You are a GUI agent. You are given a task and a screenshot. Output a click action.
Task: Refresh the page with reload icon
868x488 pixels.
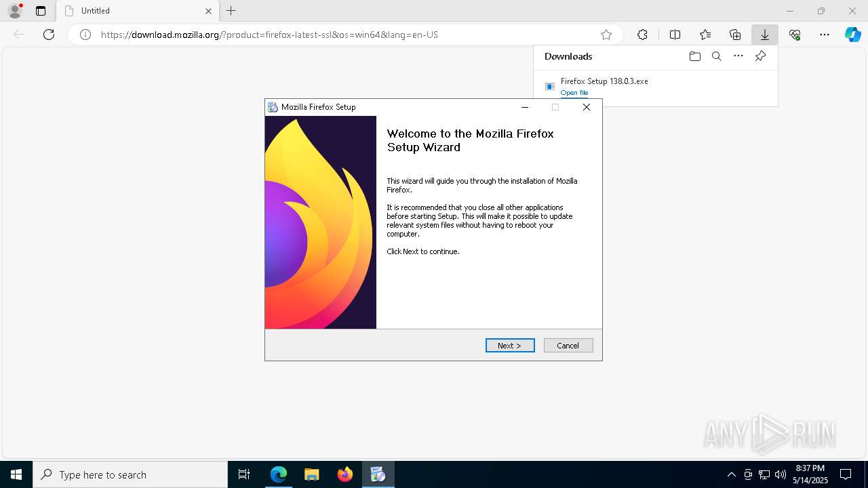tap(49, 35)
